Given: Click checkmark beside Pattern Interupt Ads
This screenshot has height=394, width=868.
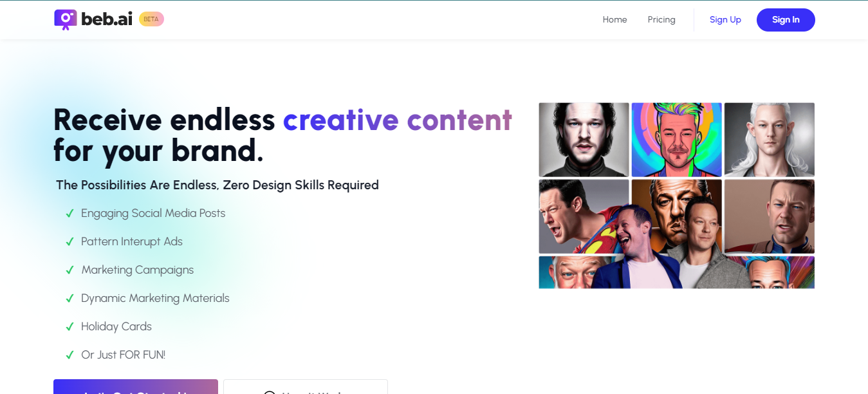Looking at the screenshot, I should click(69, 241).
